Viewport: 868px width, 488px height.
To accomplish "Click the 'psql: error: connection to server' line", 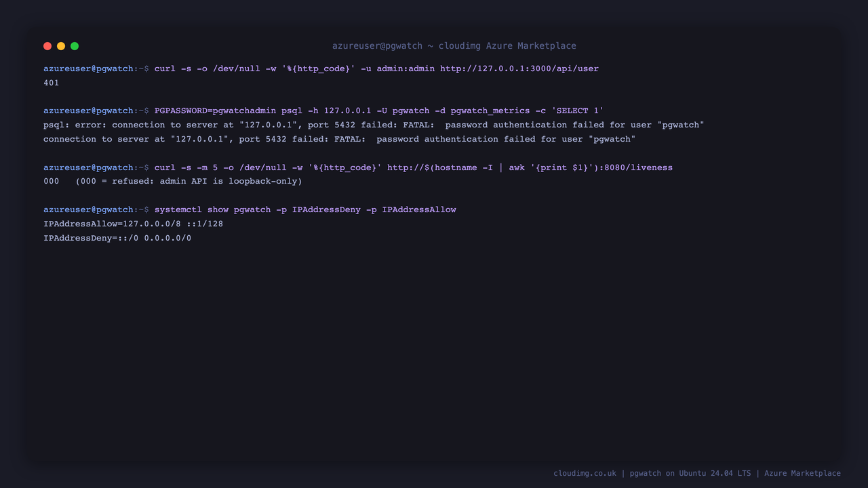I will tap(374, 125).
